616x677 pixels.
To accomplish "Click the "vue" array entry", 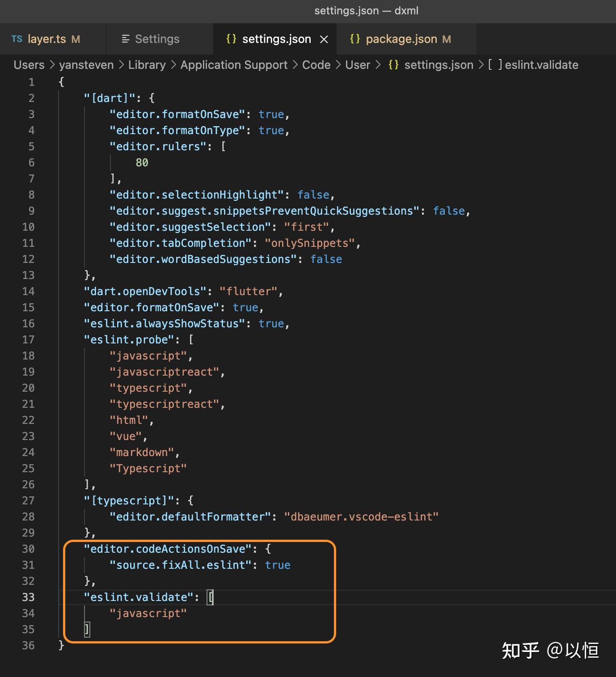I will (126, 436).
